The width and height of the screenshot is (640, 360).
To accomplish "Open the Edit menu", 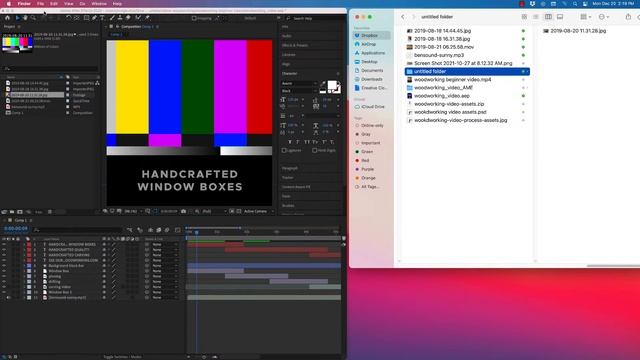I will [54, 4].
